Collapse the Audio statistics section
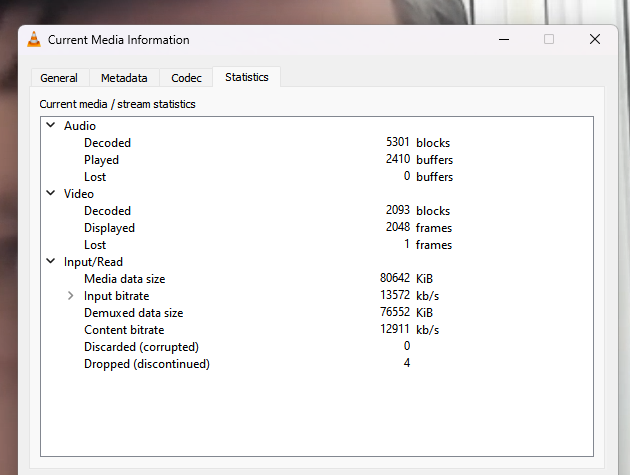Screen dimensions: 630x475 click(51, 126)
